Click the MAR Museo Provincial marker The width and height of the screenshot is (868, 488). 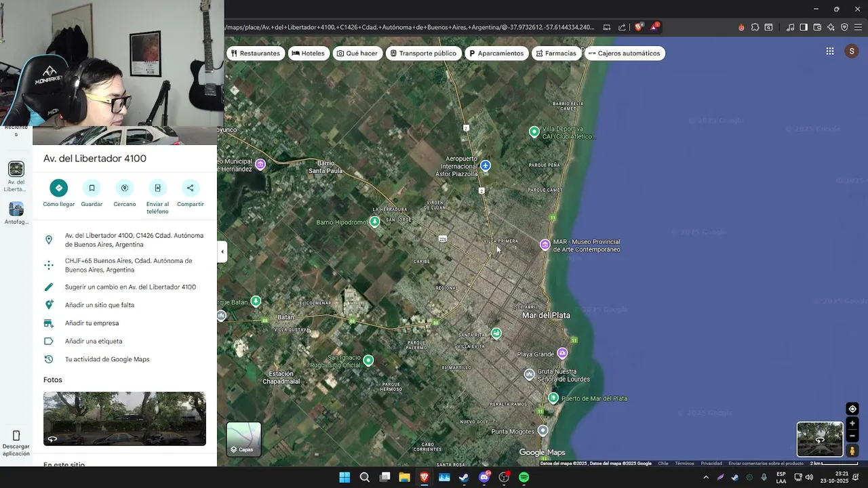click(x=545, y=244)
